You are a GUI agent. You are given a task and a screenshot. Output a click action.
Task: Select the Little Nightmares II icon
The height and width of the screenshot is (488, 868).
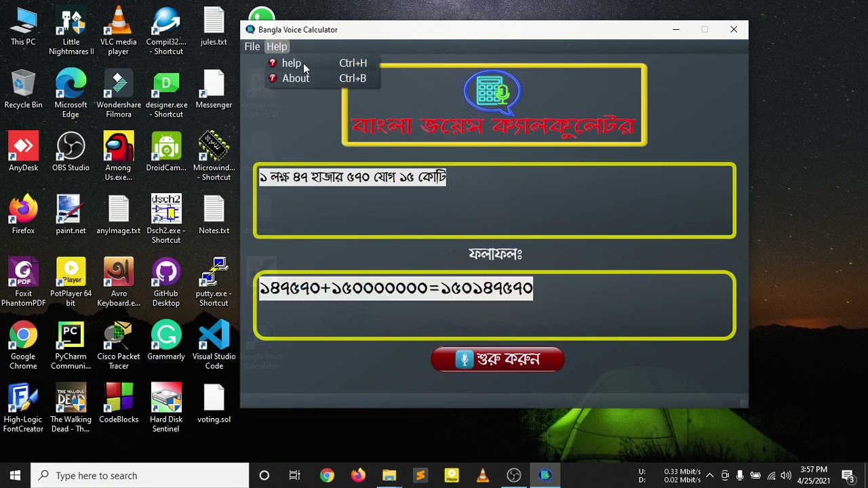click(71, 32)
